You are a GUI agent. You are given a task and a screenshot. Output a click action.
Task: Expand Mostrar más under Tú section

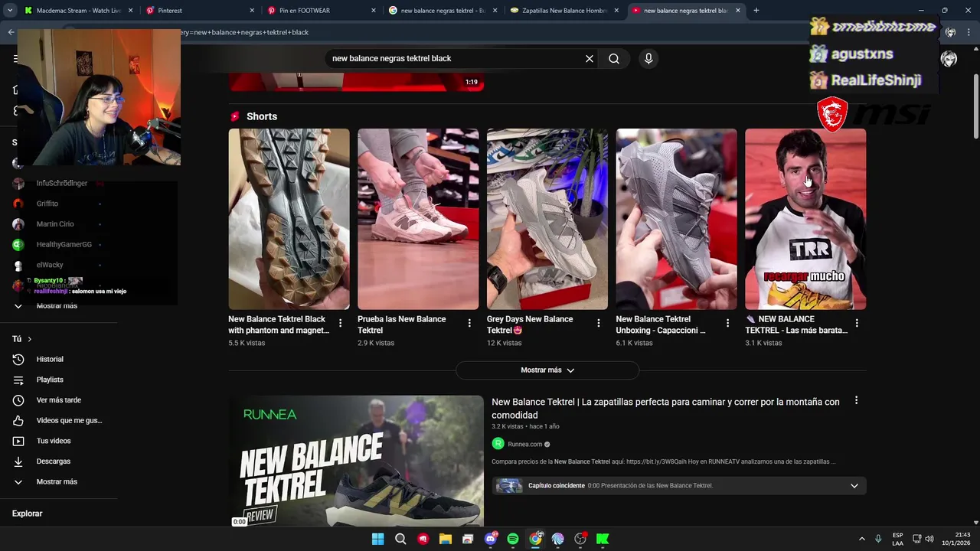coord(58,482)
